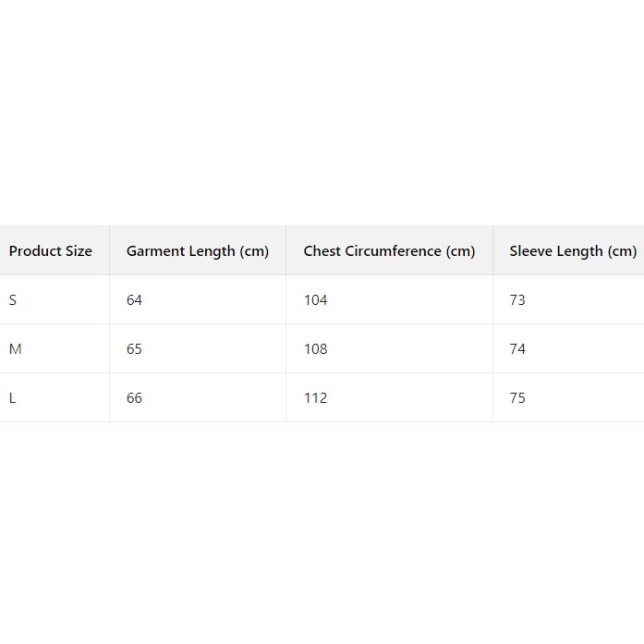Click the Chest Circumference column header
Screen dimensions: 644x644
coord(389,251)
